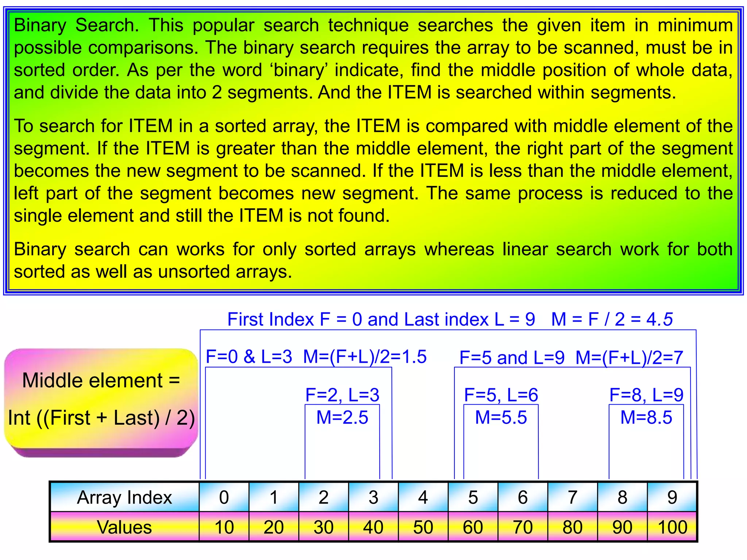Image resolution: width=747 pixels, height=560 pixels.
Task: Click the 'M=2.5' text
Action: click(x=342, y=417)
